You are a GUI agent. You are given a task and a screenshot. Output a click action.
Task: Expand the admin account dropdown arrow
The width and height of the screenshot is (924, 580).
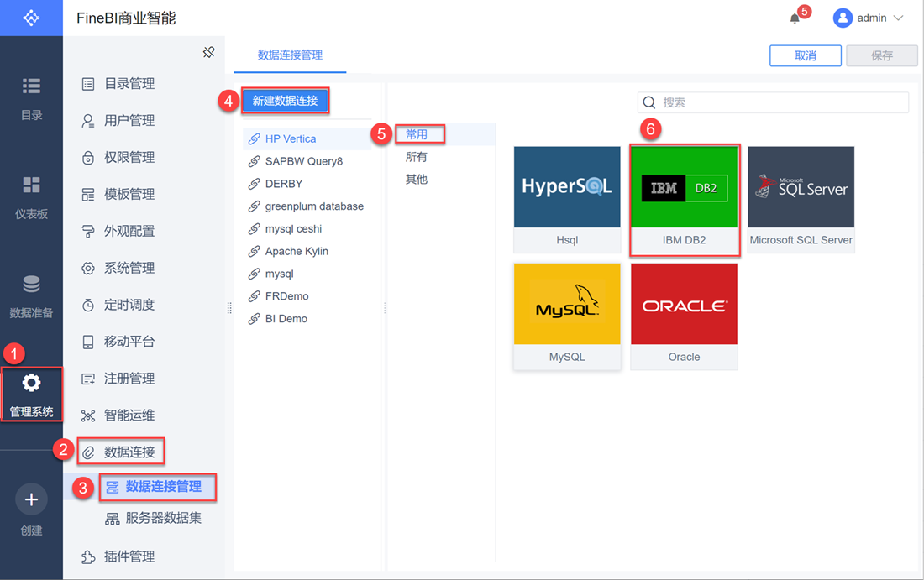click(x=898, y=18)
